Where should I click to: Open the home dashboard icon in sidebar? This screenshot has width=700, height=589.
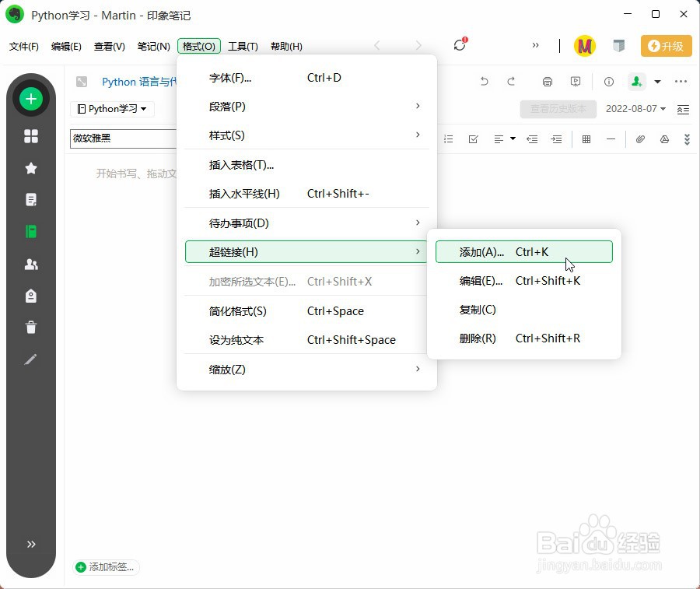(31, 135)
